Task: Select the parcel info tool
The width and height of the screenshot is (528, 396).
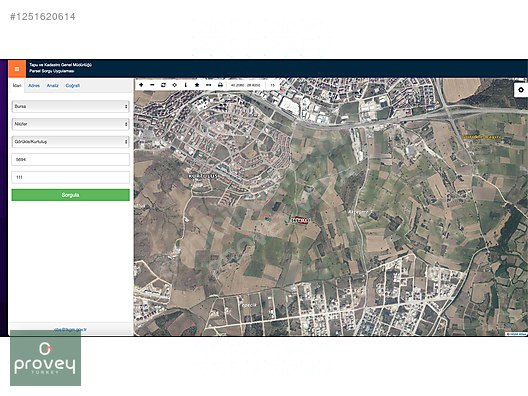Action: (186, 85)
